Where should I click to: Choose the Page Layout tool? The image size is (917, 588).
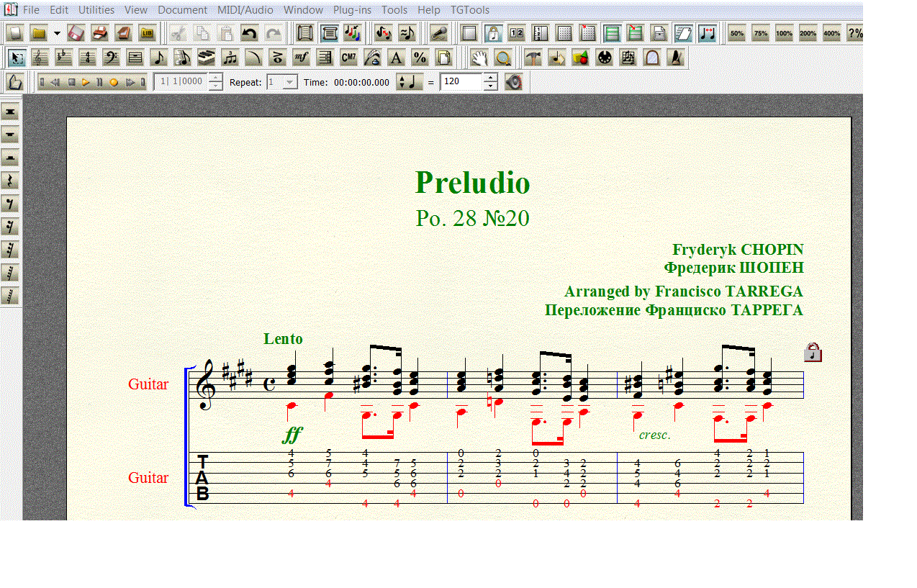pyautogui.click(x=444, y=58)
